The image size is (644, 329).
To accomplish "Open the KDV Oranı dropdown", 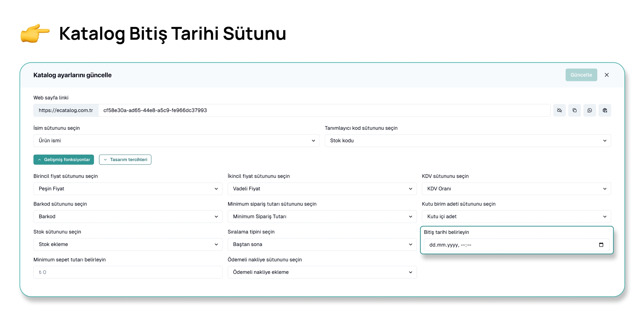I will pyautogui.click(x=516, y=189).
